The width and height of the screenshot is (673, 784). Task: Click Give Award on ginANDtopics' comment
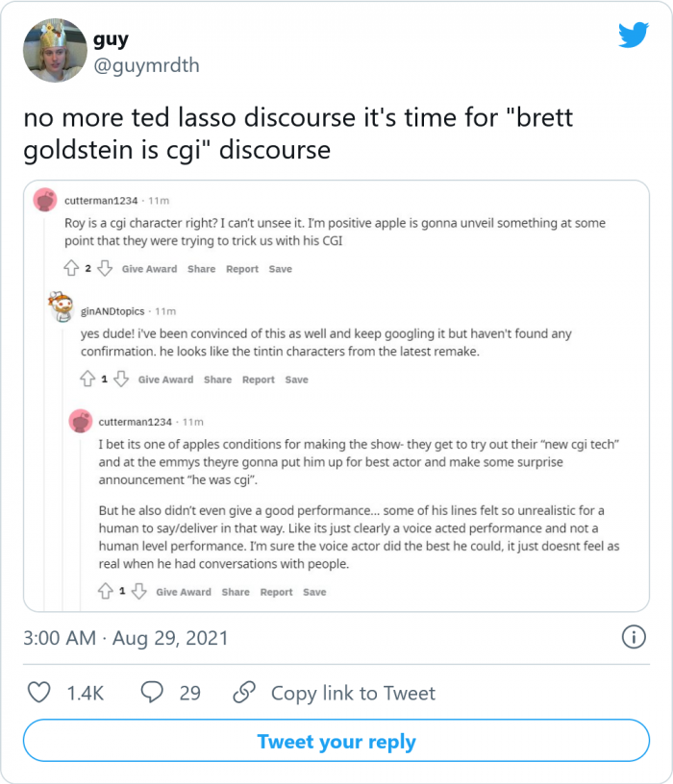click(165, 380)
